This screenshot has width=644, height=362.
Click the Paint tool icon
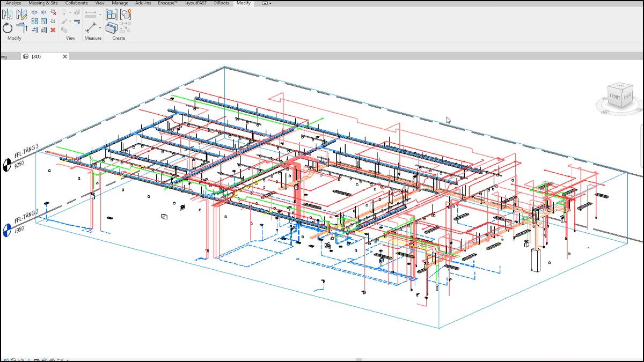click(x=64, y=29)
